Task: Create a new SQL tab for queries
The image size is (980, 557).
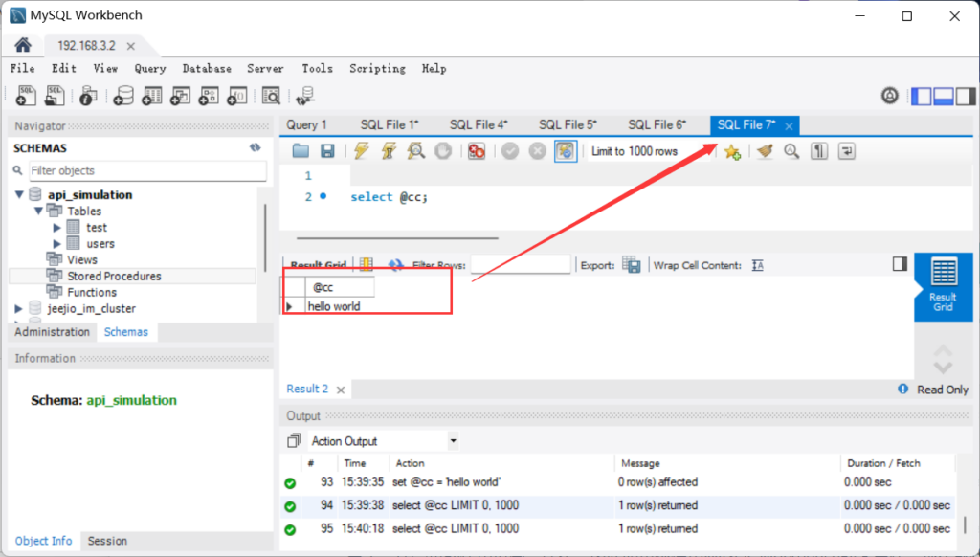Action: tap(26, 96)
